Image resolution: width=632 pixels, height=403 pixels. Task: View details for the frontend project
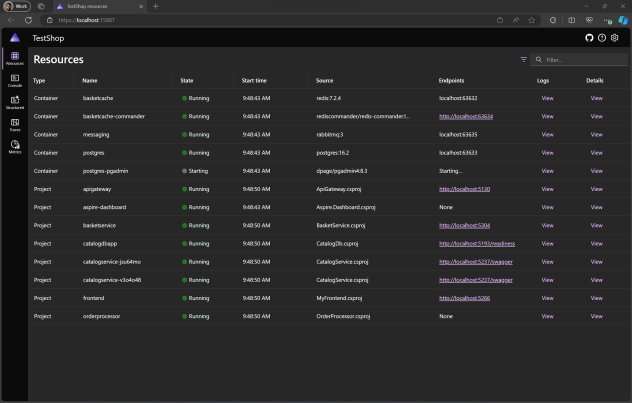[596, 298]
